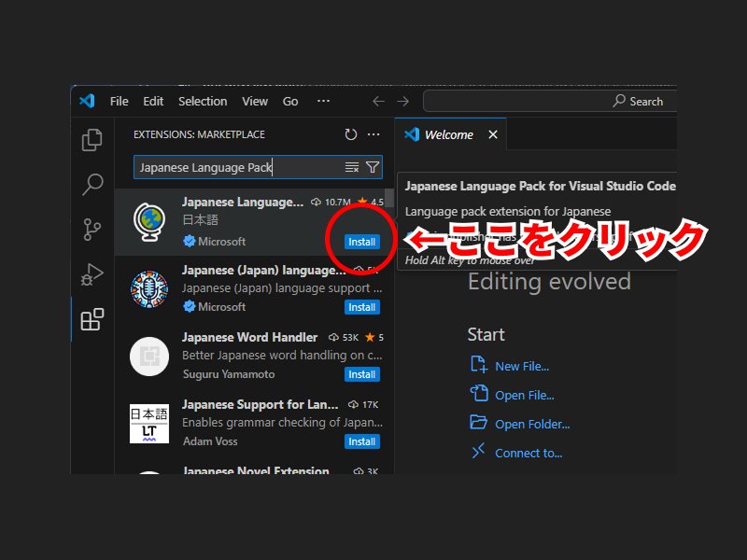Select the Extensions view icon
747x560 pixels.
coord(92,319)
